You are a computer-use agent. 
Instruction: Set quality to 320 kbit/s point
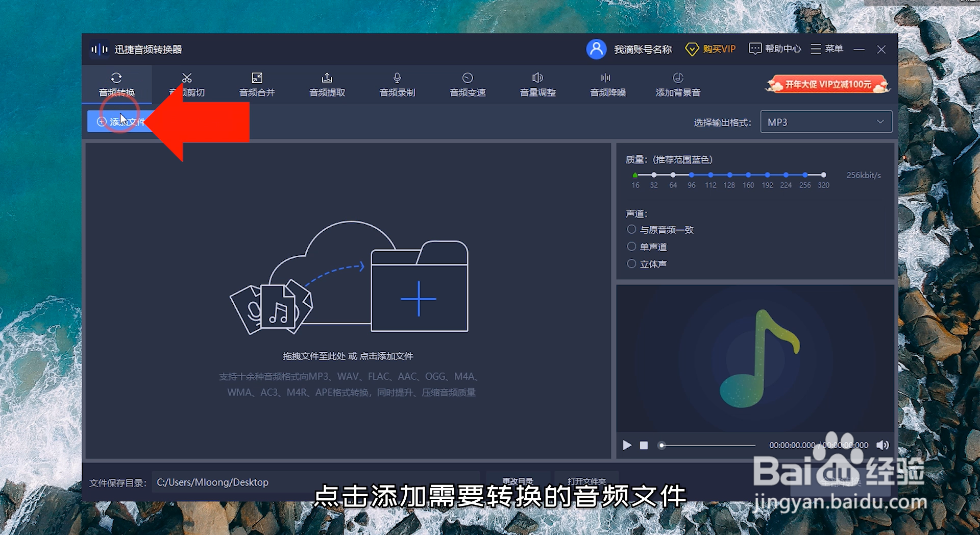(x=823, y=175)
